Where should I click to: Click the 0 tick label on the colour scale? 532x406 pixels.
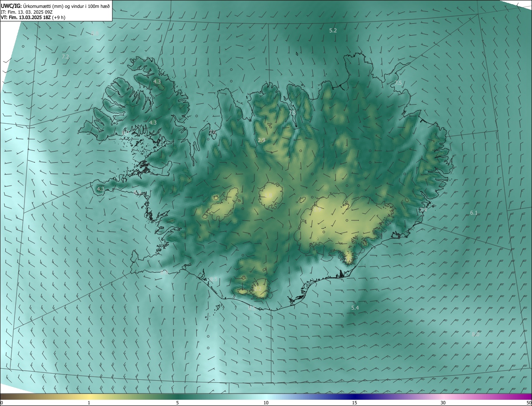[x=2, y=403]
